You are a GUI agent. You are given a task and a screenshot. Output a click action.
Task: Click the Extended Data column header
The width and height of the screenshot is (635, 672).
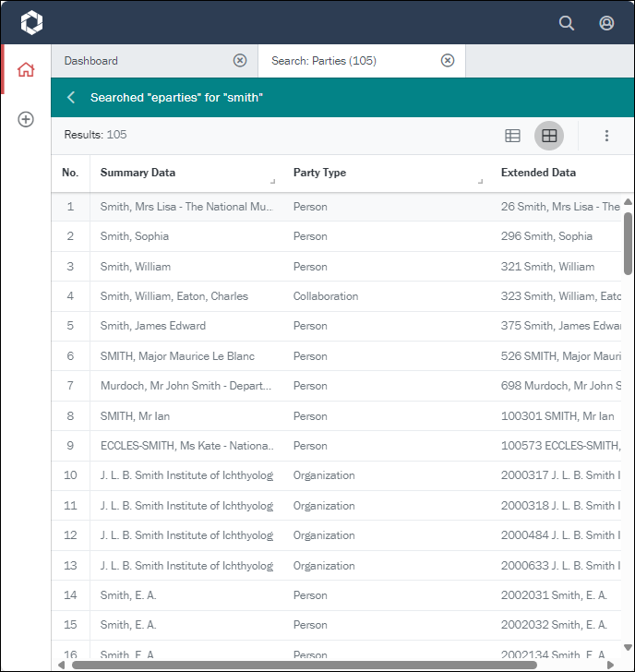(x=538, y=173)
